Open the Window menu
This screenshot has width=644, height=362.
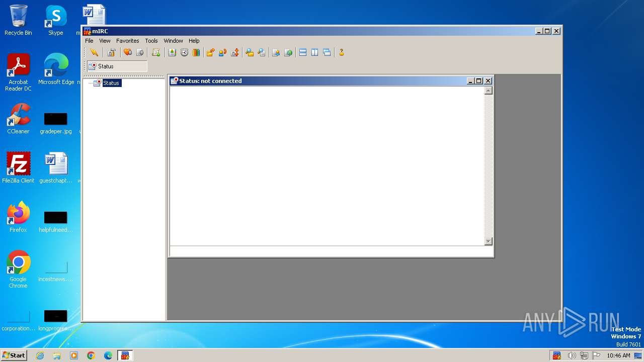173,41
